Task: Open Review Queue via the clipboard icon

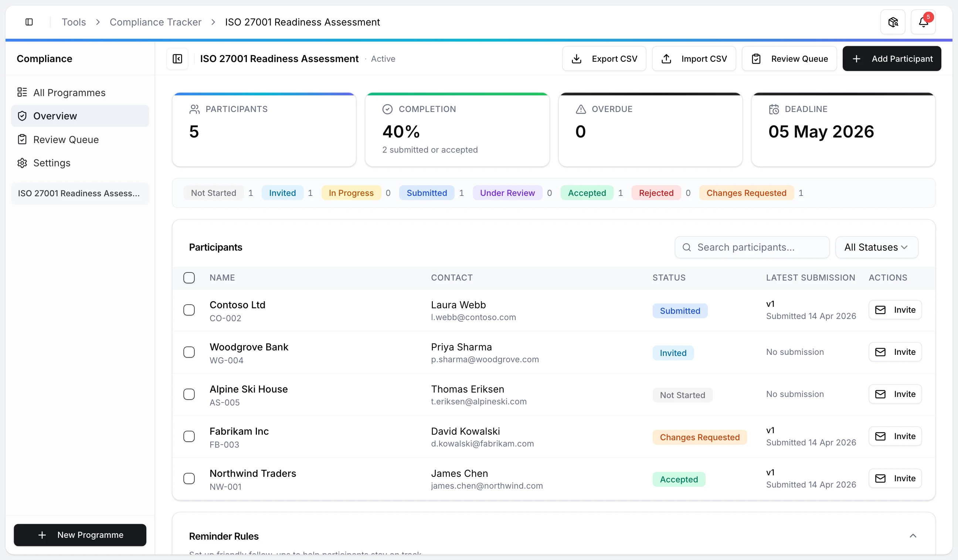Action: (756, 58)
